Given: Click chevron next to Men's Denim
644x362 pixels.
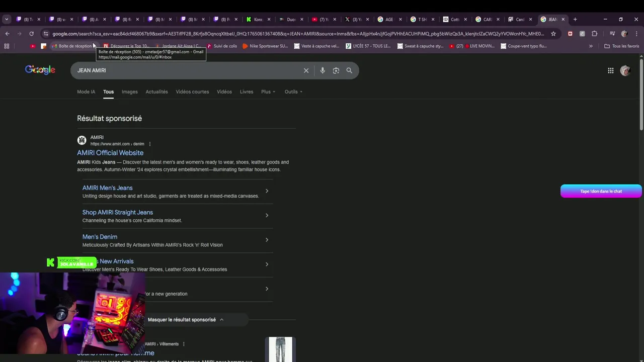Looking at the screenshot, I should coord(267,240).
